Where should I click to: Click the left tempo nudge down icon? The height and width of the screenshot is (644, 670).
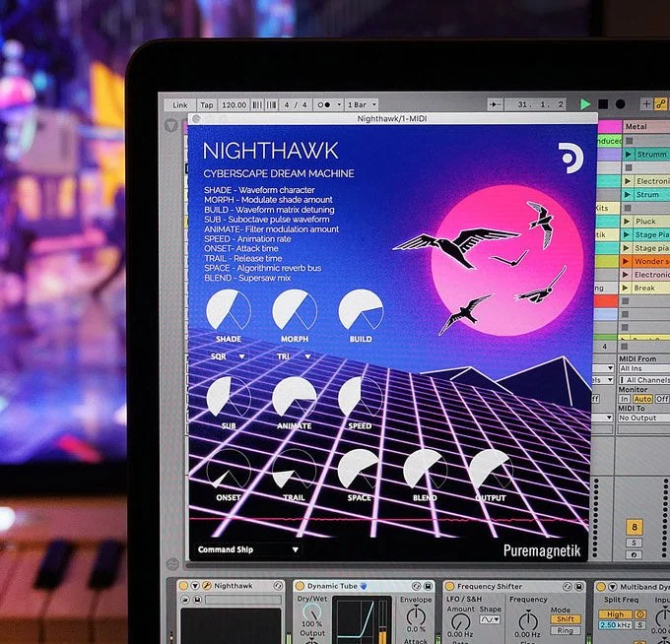[x=257, y=104]
